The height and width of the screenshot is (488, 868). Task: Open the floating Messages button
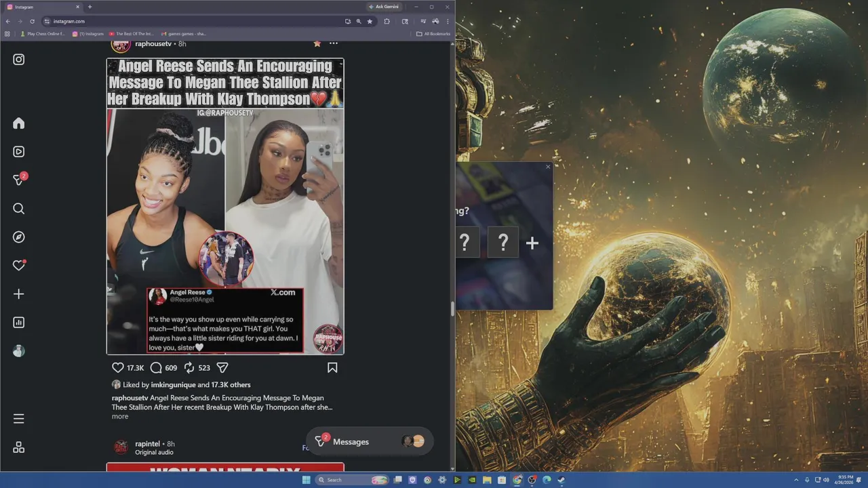tap(370, 442)
